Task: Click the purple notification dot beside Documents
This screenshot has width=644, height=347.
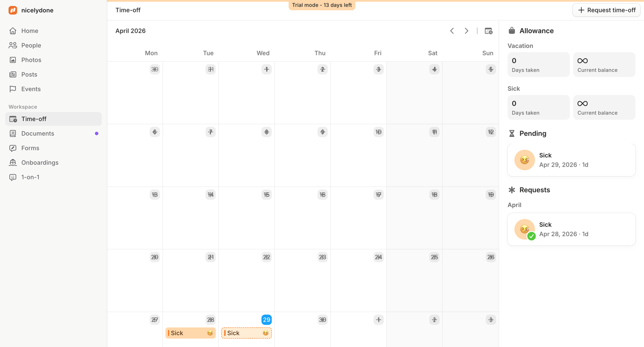Action: [97, 133]
